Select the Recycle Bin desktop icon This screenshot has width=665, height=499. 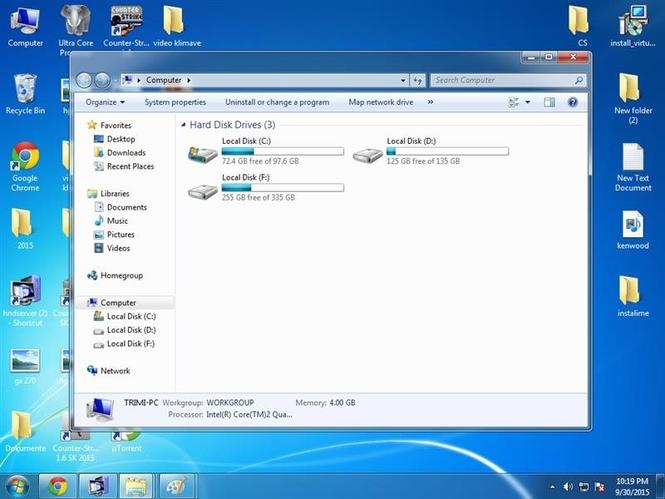(x=25, y=94)
